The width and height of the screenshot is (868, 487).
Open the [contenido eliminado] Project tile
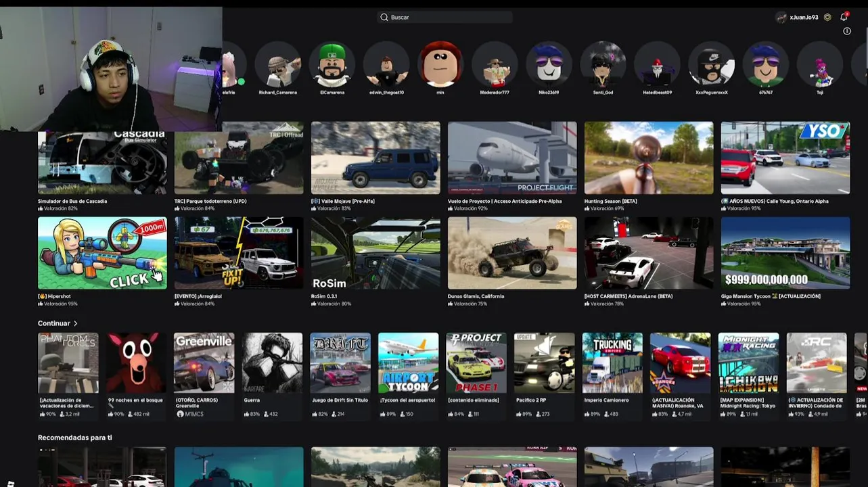pyautogui.click(x=476, y=363)
